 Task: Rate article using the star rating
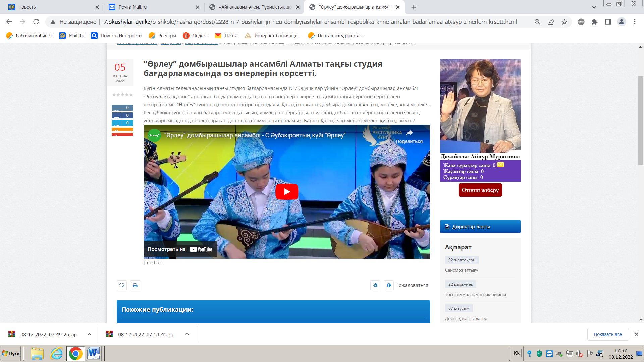point(122,95)
